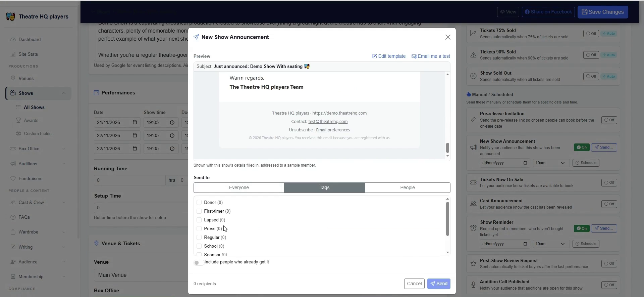The width and height of the screenshot is (644, 297).
Task: Open Custom Fields submenu item
Action: (x=38, y=133)
